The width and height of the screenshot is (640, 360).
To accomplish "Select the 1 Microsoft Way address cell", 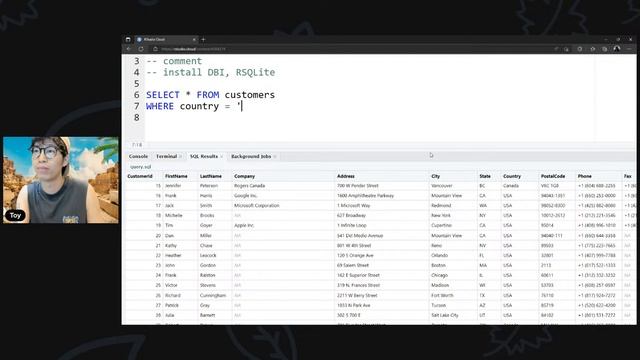I will tap(353, 206).
